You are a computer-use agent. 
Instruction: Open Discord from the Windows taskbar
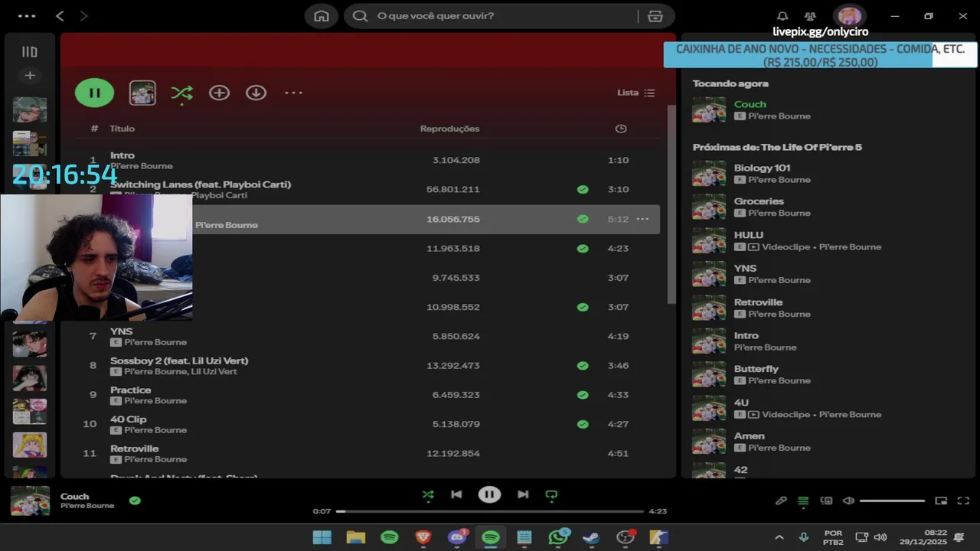[458, 537]
